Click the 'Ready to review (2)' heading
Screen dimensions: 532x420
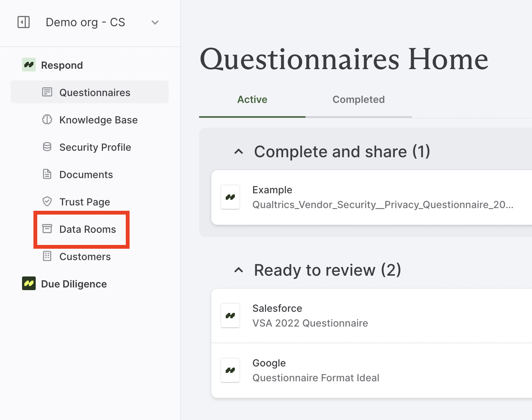tap(328, 270)
